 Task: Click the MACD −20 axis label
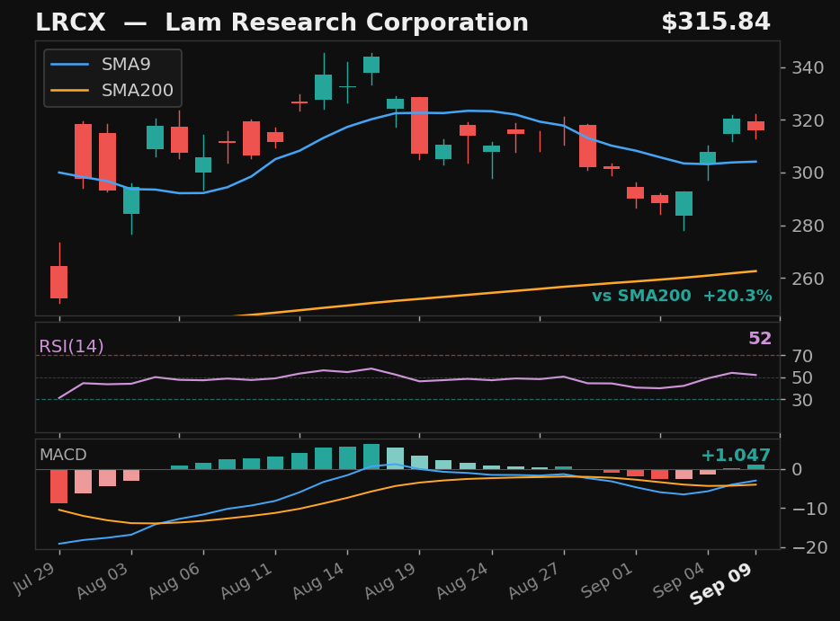(x=809, y=547)
